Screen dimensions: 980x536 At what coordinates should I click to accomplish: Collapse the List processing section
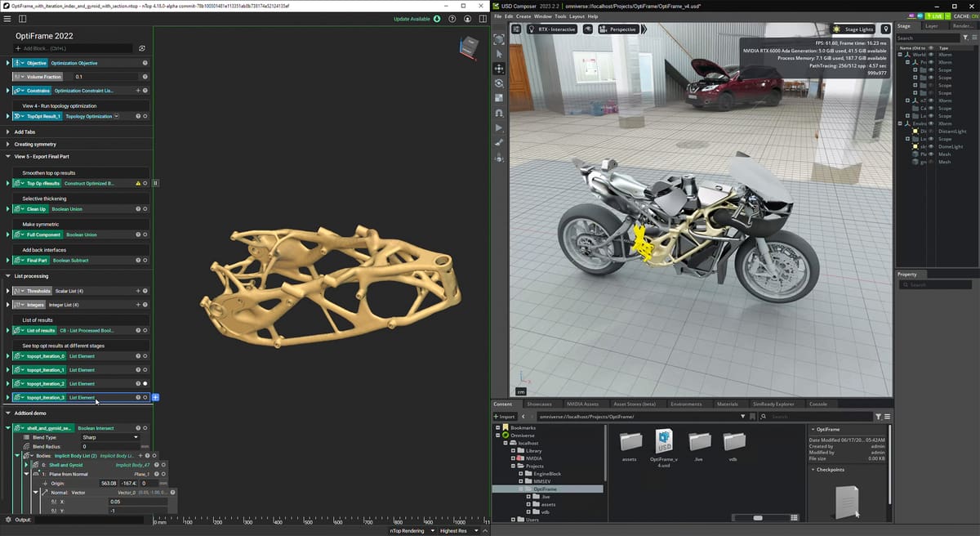(7, 276)
